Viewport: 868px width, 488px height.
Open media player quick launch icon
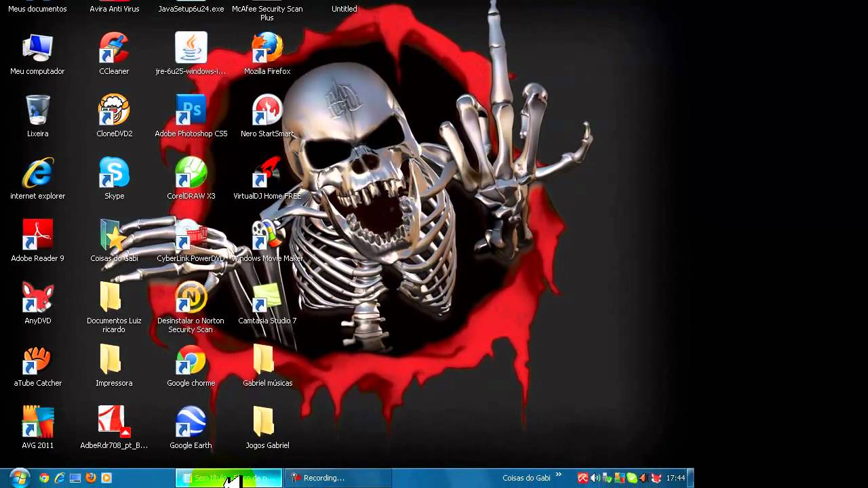coord(106,478)
